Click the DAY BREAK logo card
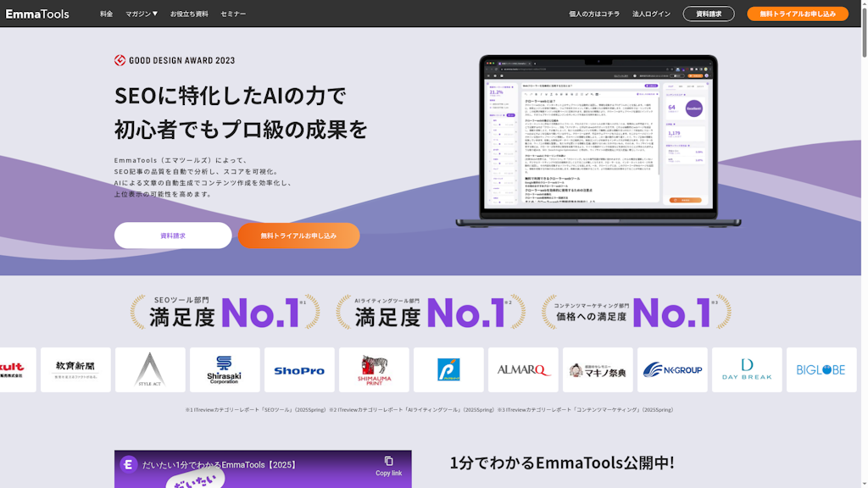 point(747,369)
